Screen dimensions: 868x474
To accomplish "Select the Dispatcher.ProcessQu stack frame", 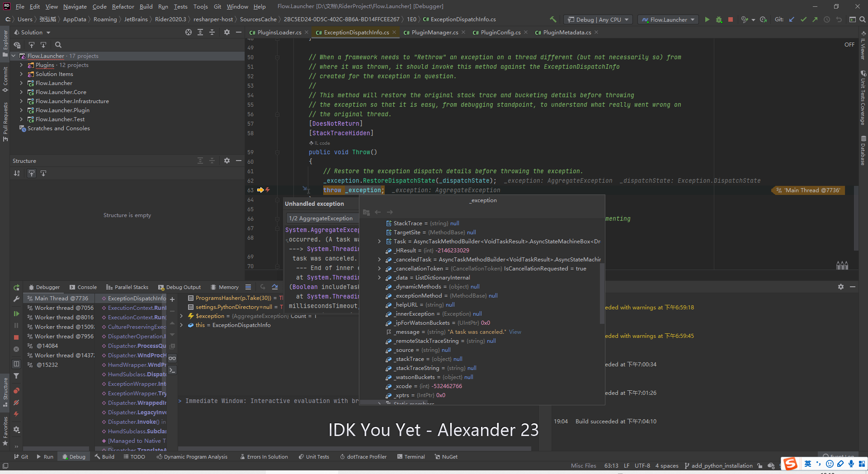I will [134, 346].
